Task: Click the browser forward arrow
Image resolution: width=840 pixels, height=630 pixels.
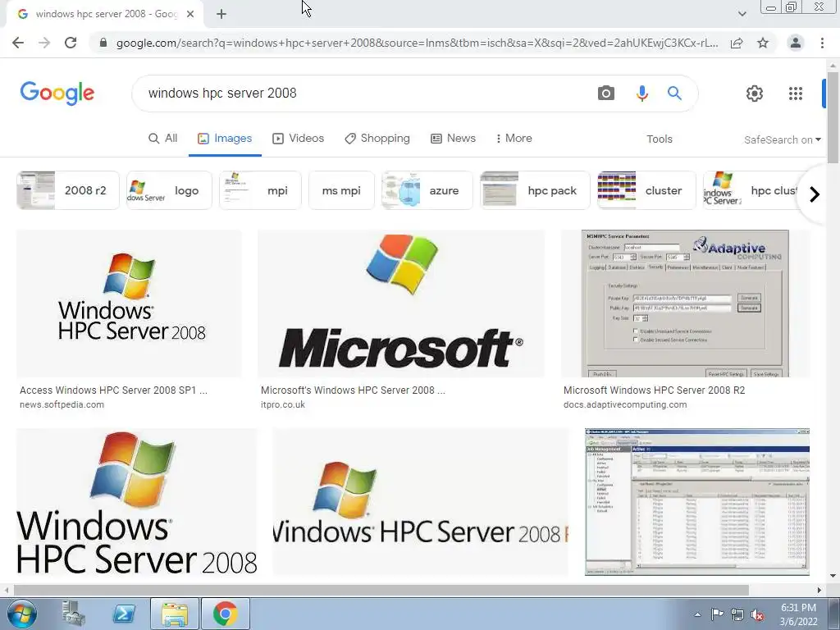Action: pyautogui.click(x=44, y=43)
